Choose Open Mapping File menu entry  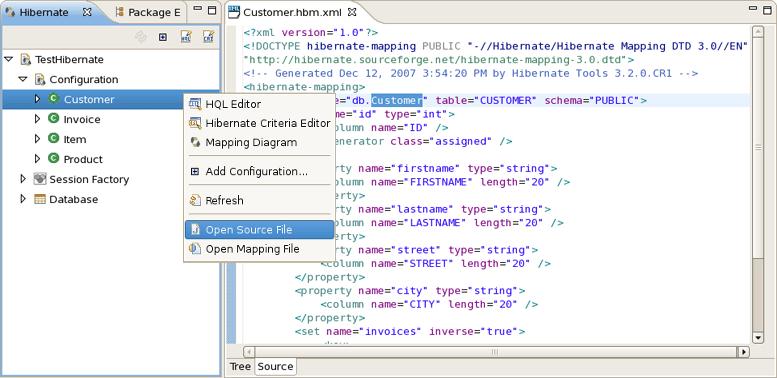(259, 249)
